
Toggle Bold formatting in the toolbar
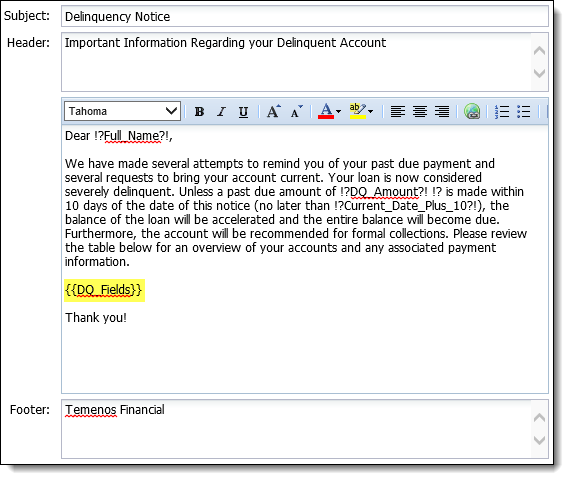pyautogui.click(x=199, y=111)
